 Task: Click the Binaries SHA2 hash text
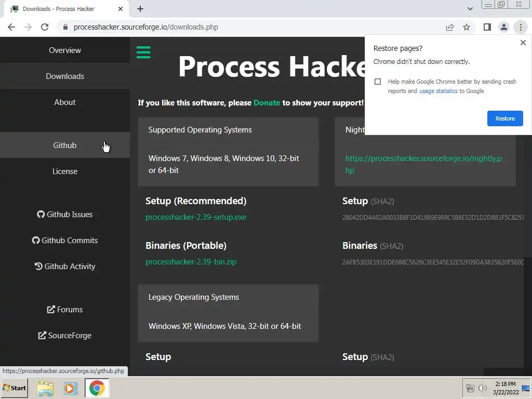click(x=433, y=262)
